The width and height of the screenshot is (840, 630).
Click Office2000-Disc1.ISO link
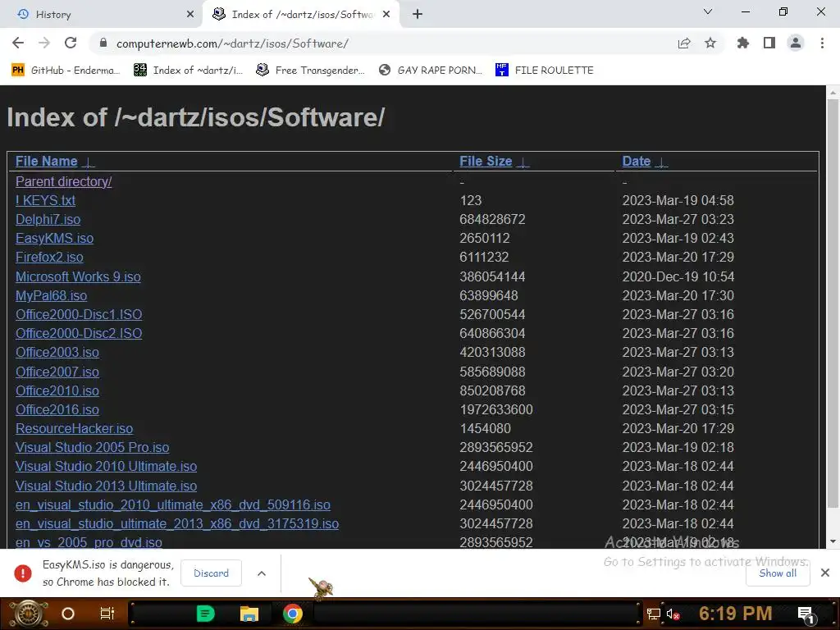[79, 314]
